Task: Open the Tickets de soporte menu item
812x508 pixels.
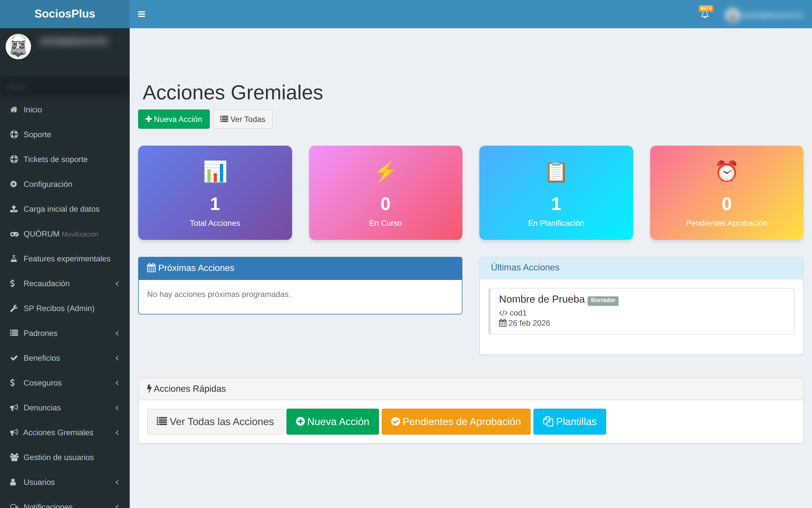Action: pos(65,159)
